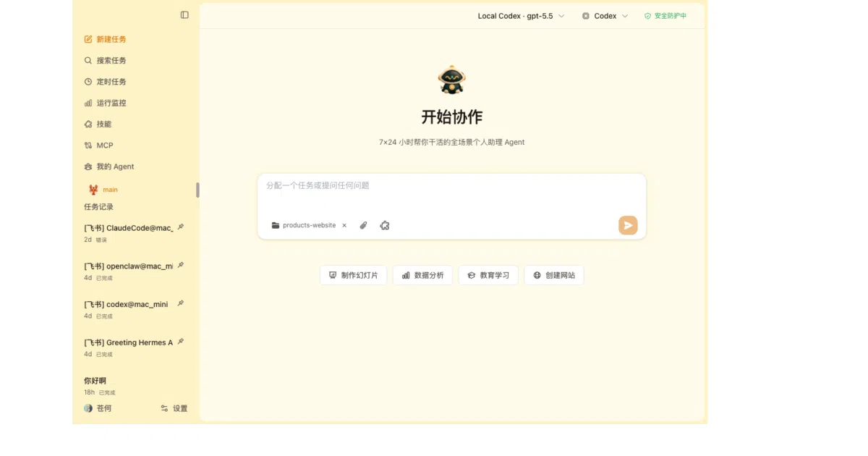Select the main agent crab icon
The width and height of the screenshot is (868, 456).
click(93, 190)
